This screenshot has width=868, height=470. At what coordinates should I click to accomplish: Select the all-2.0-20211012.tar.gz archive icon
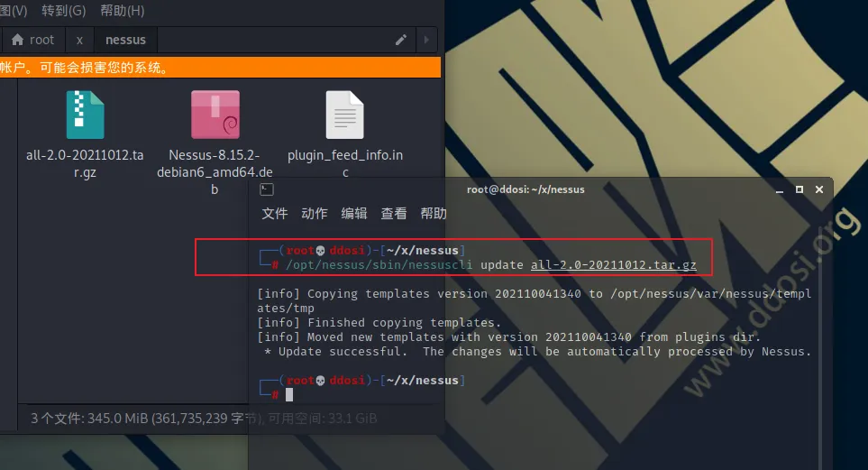pyautogui.click(x=85, y=115)
